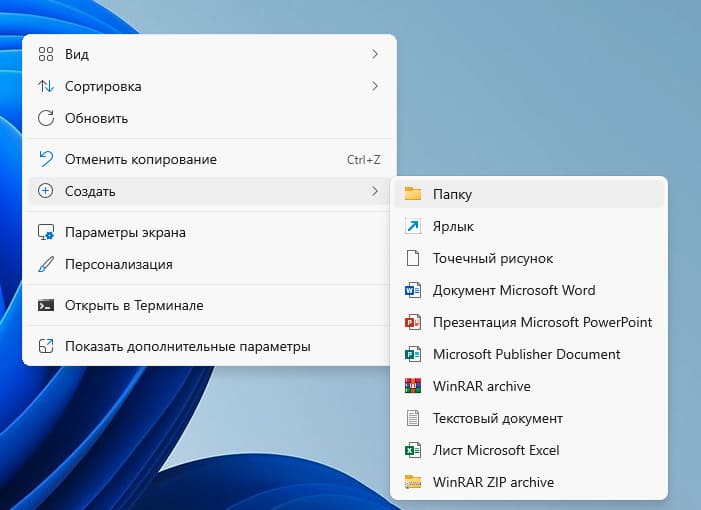
Task: Click the paintbrush icon for Персонализация
Action: 46,264
